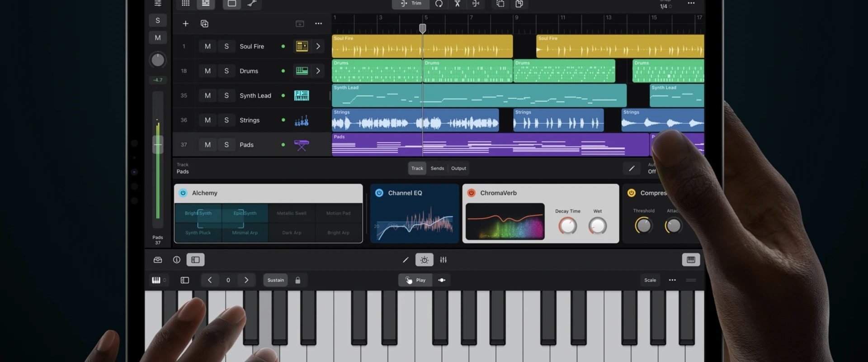Select the Trim tool mode
The height and width of the screenshot is (362, 868).
tap(411, 4)
